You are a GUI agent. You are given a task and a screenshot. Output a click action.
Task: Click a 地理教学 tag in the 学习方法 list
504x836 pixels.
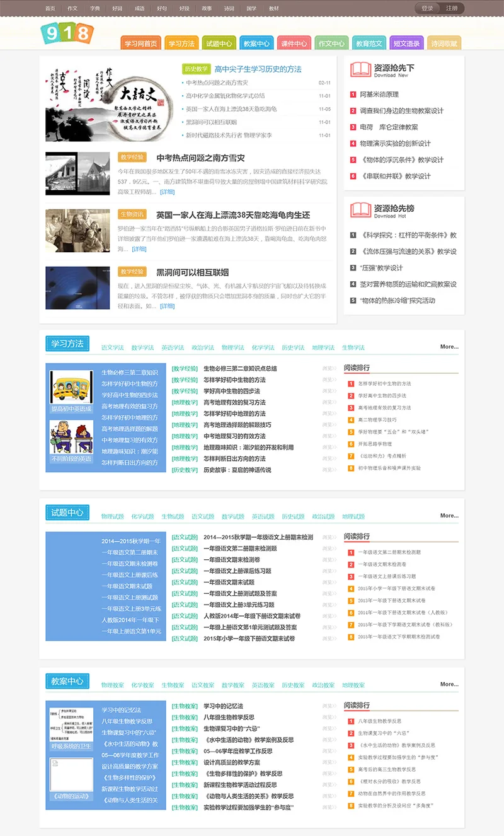tap(185, 403)
